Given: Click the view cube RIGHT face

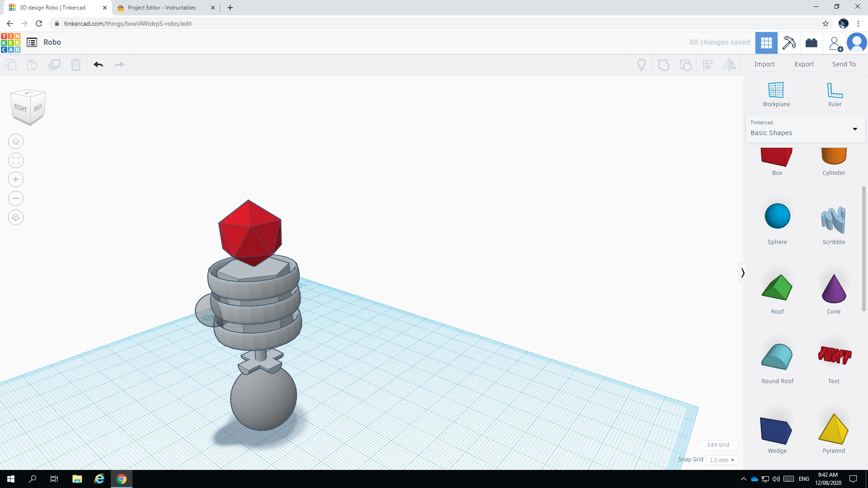Looking at the screenshot, I should [x=20, y=108].
